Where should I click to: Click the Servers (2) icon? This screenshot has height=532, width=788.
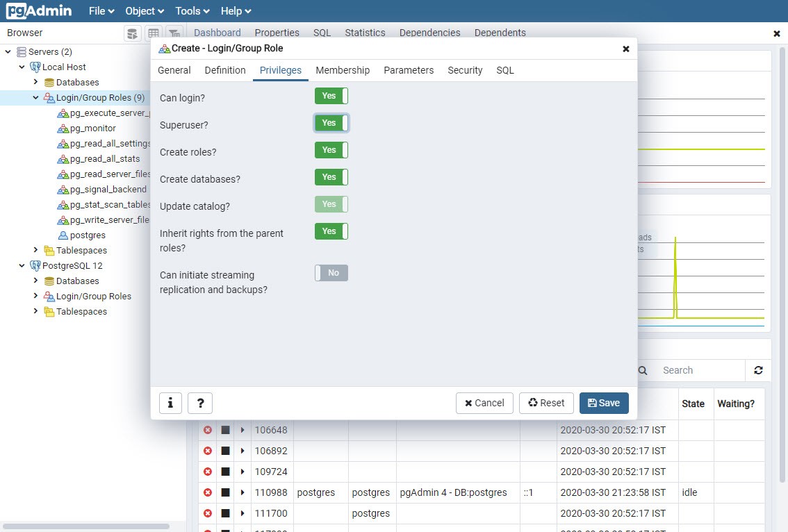click(22, 52)
